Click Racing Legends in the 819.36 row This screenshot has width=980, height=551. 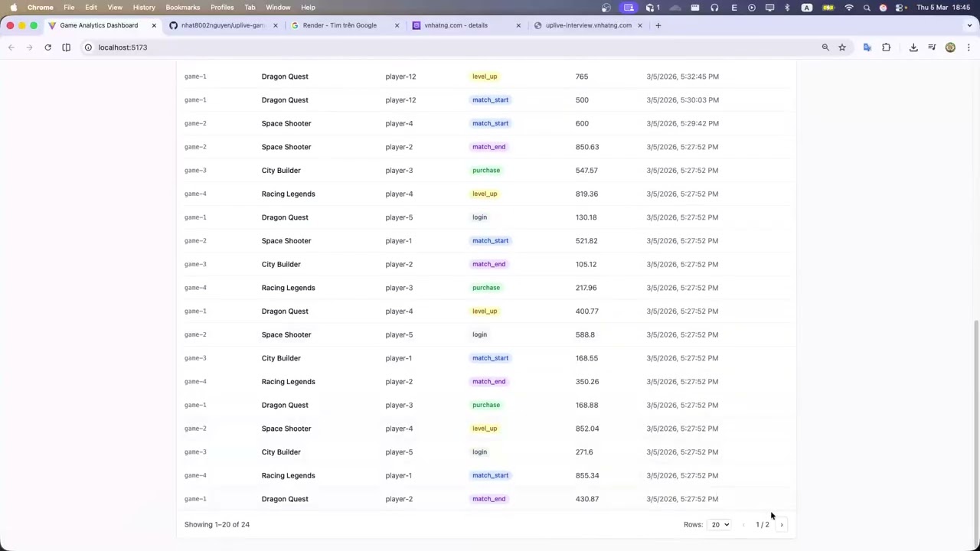click(x=288, y=194)
